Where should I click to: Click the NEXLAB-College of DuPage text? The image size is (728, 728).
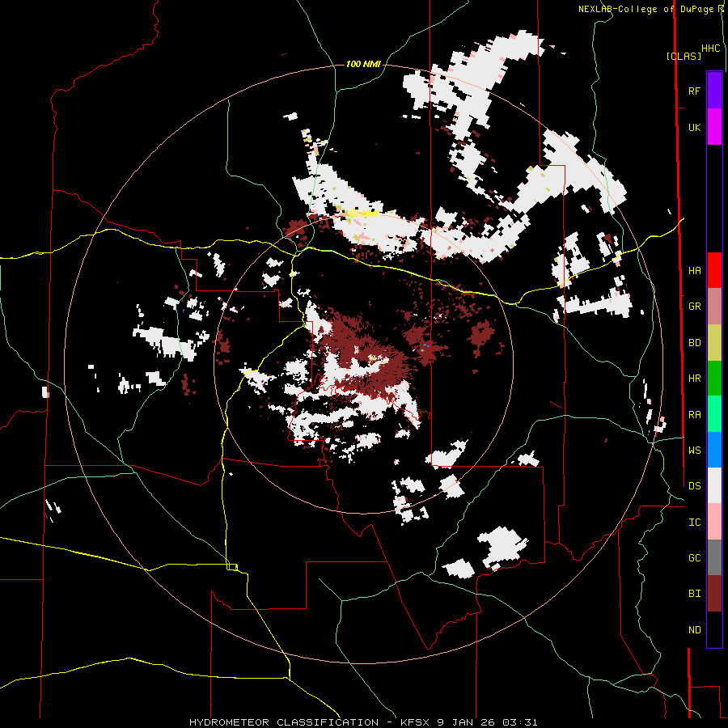click(645, 9)
